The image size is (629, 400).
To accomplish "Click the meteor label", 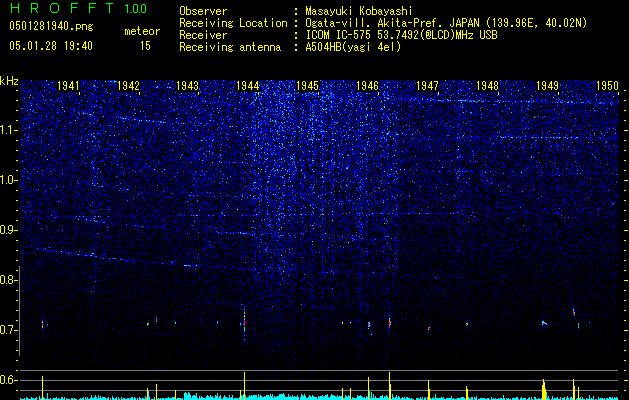I will click(142, 31).
